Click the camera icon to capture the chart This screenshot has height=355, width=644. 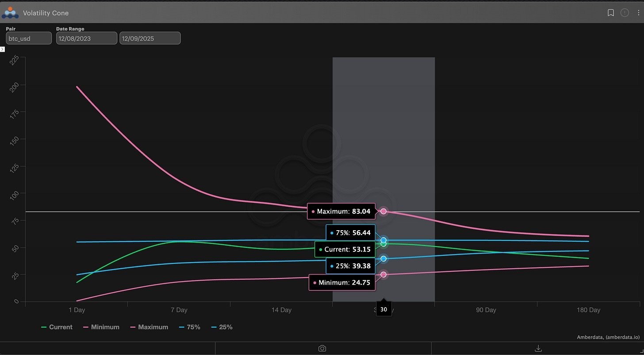322,348
